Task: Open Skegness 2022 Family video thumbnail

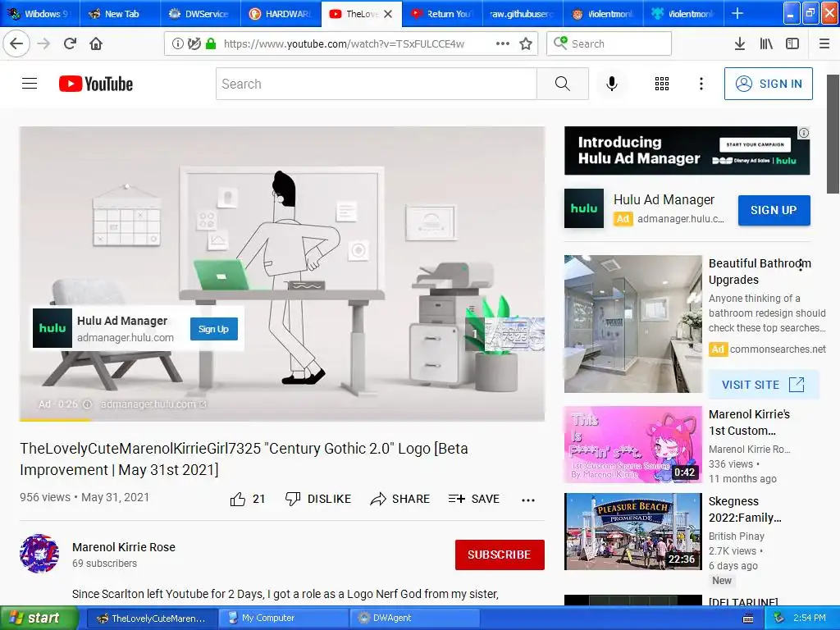Action: pos(632,532)
